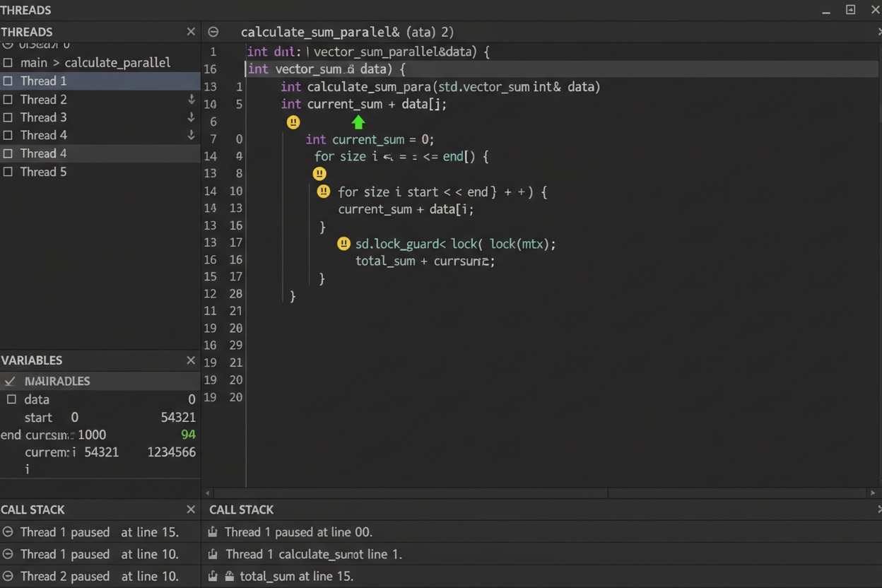Click the editor scrollbar's right arrow

[x=873, y=493]
